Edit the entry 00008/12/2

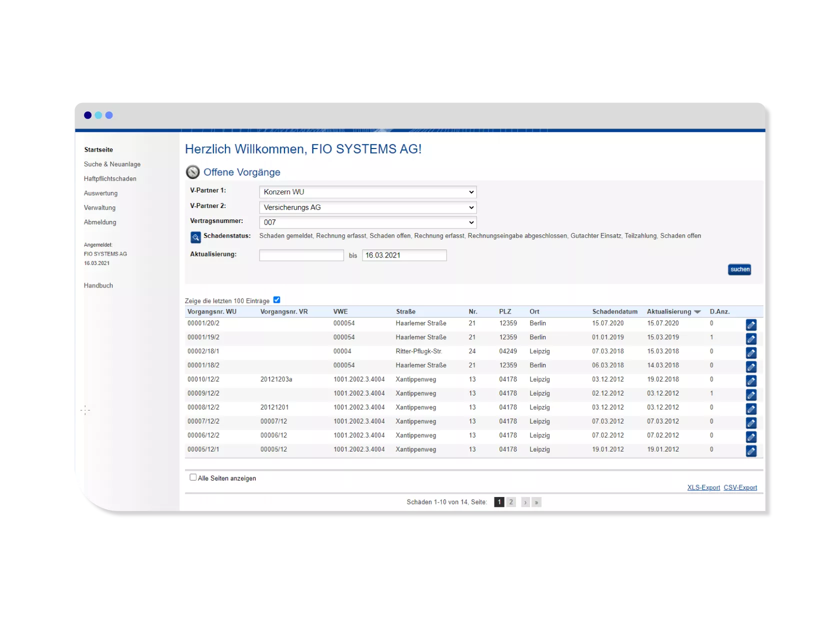pyautogui.click(x=751, y=408)
